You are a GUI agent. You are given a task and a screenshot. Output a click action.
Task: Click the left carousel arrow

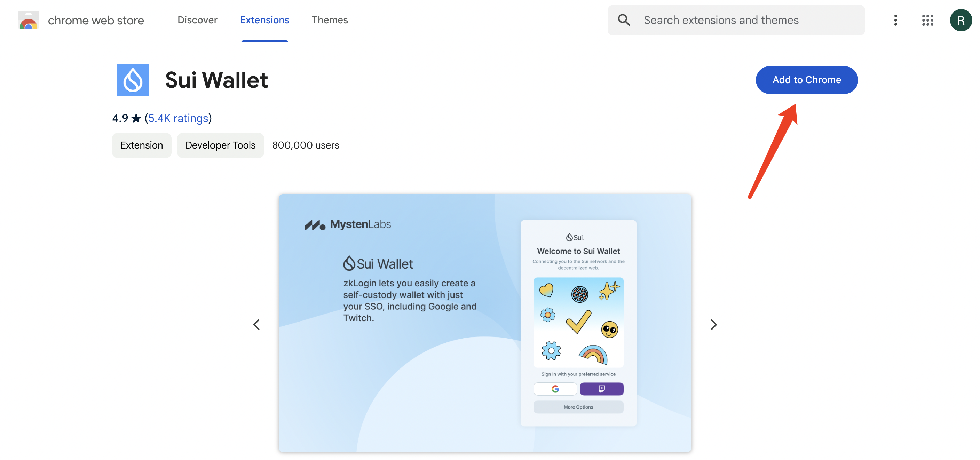coord(257,324)
